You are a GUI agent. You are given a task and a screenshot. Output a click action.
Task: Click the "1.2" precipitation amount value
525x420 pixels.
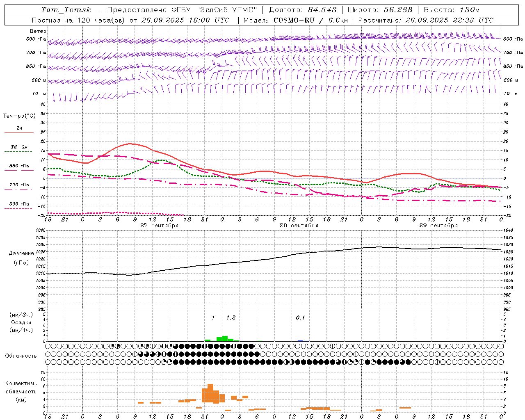231,317
